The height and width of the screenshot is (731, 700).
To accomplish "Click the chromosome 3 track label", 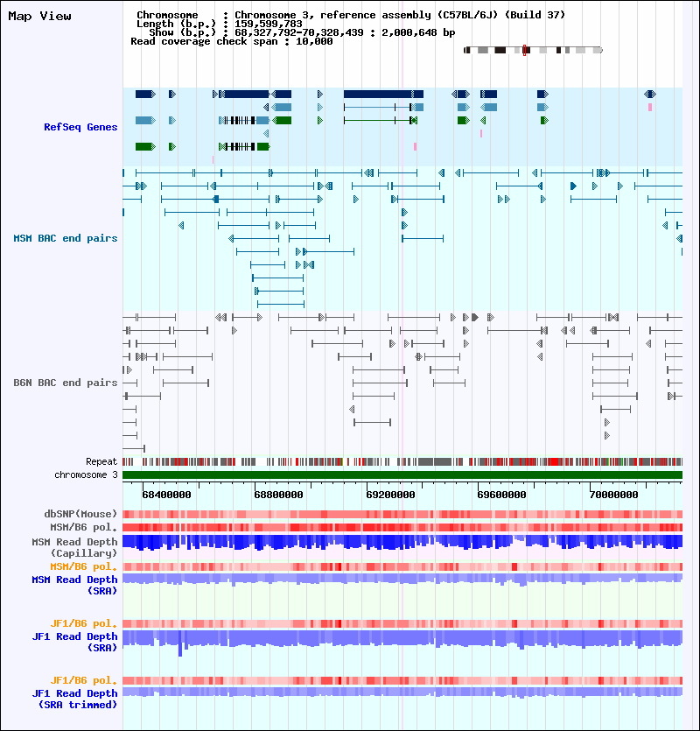I will [x=86, y=474].
